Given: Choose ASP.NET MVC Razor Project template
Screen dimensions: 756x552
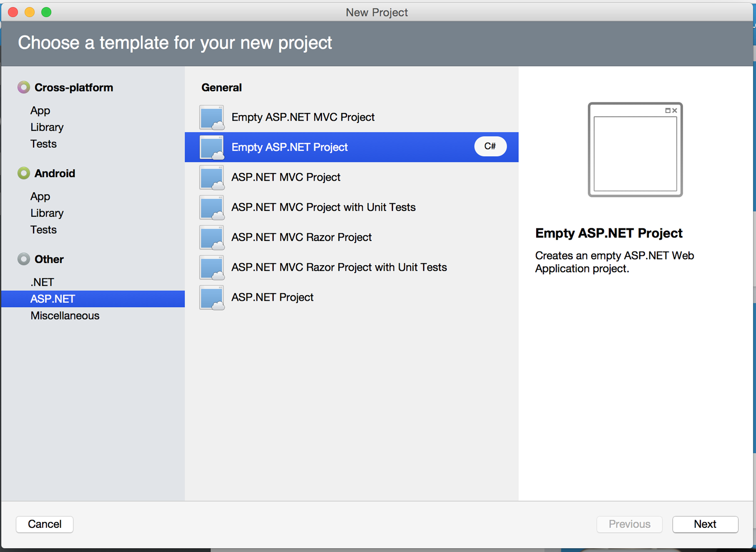Looking at the screenshot, I should pyautogui.click(x=352, y=237).
